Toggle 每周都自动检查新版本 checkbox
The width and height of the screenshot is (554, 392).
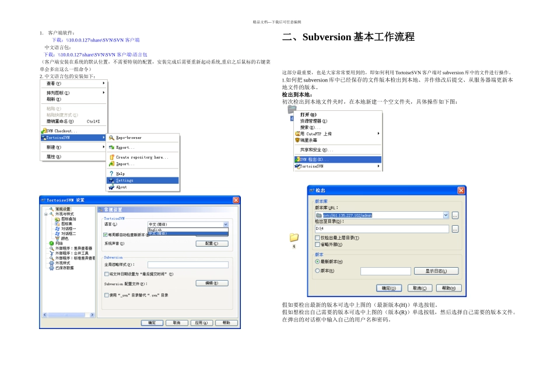(106, 235)
